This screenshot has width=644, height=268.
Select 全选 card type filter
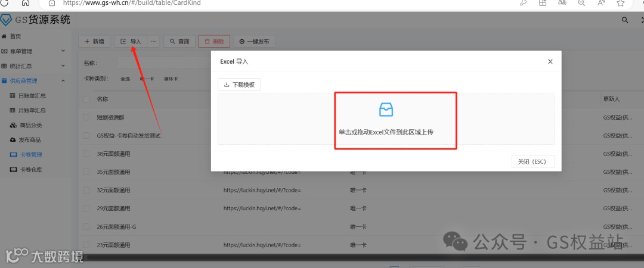pos(125,79)
